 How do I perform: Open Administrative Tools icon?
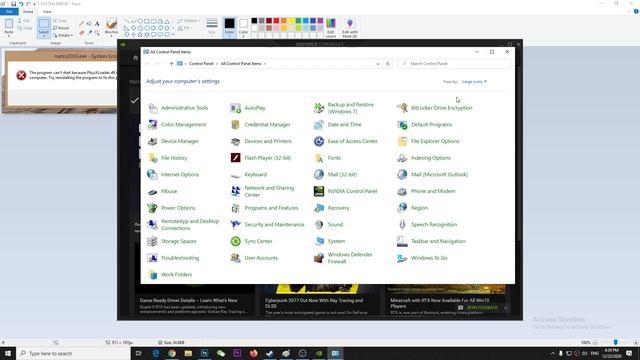click(153, 108)
